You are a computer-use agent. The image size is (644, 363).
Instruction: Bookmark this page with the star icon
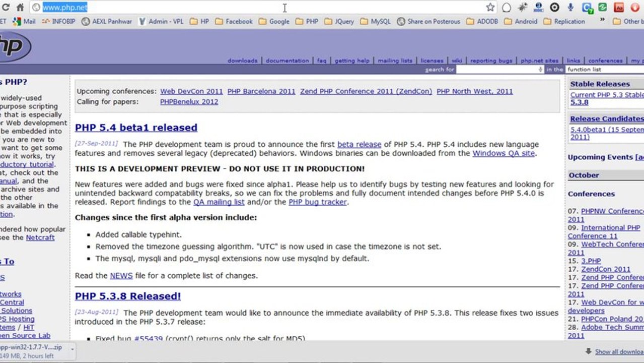[490, 7]
